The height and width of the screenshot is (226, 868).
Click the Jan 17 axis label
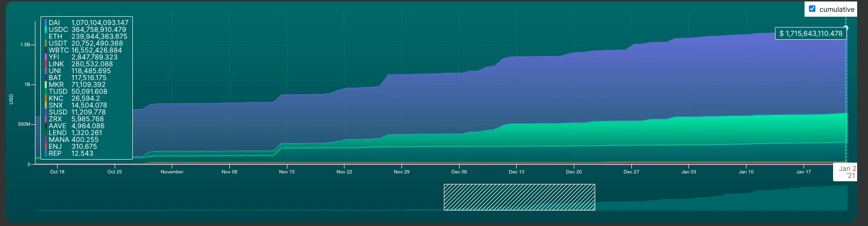click(804, 172)
